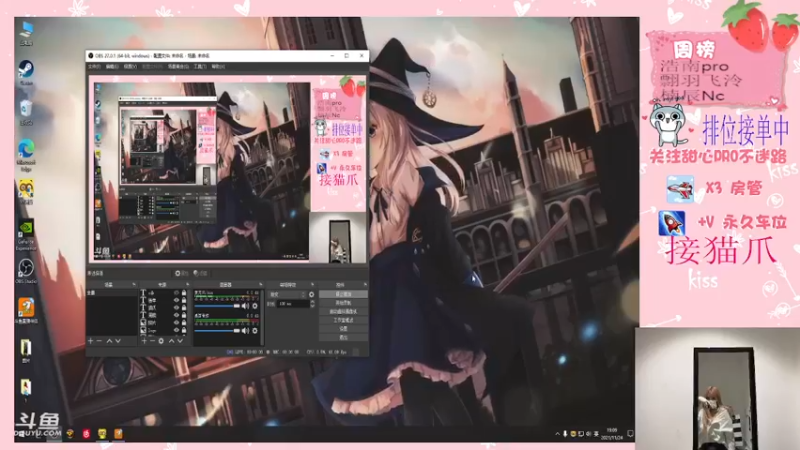Open the 场景集合(S) Scene Collection menu
800x450 pixels.
click(x=178, y=66)
